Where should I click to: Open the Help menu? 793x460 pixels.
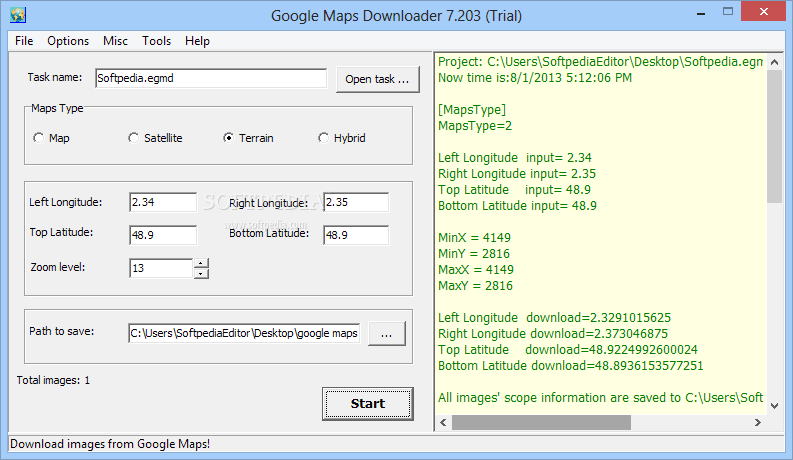[x=197, y=41]
